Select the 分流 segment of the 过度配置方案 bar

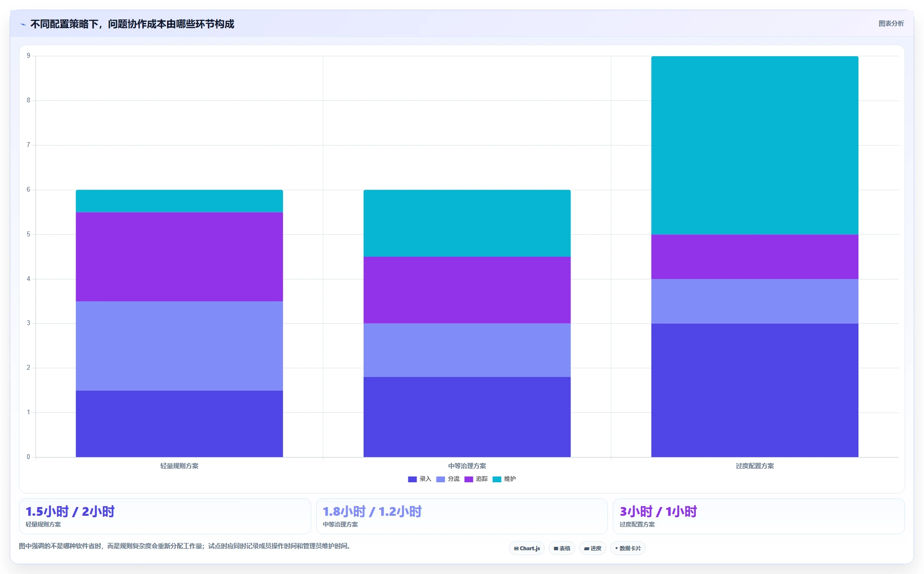coord(755,301)
